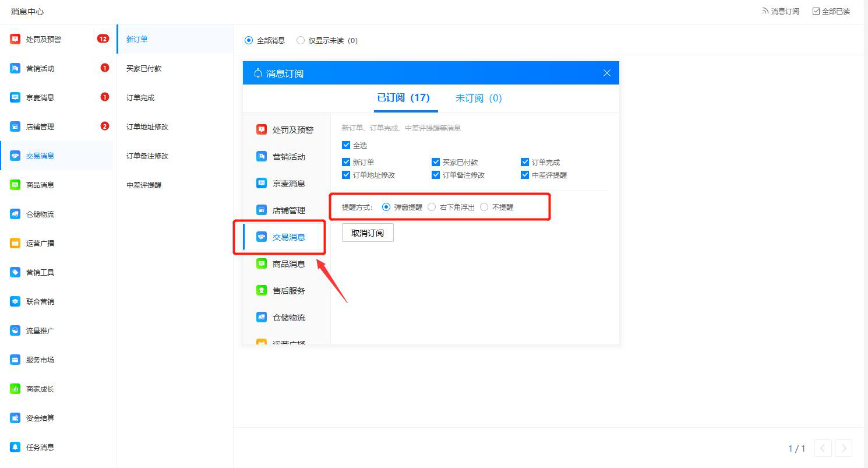The height and width of the screenshot is (468, 868).
Task: Select the 不提醒 reminder option
Action: coord(484,206)
